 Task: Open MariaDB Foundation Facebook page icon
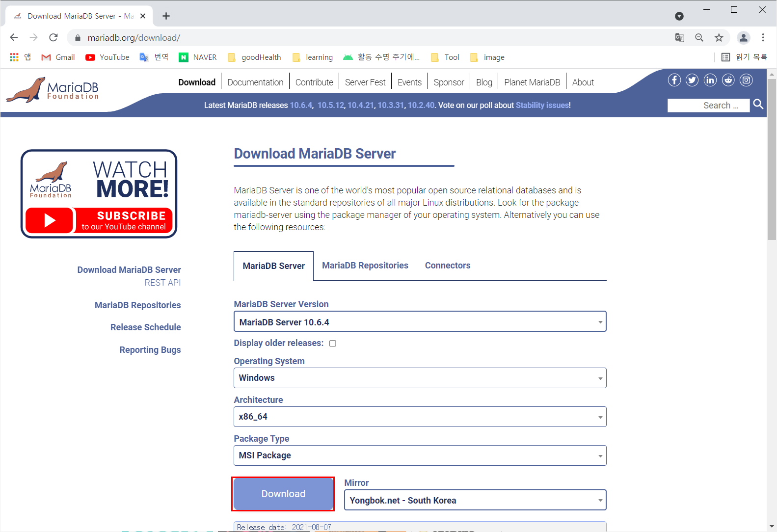coord(674,80)
